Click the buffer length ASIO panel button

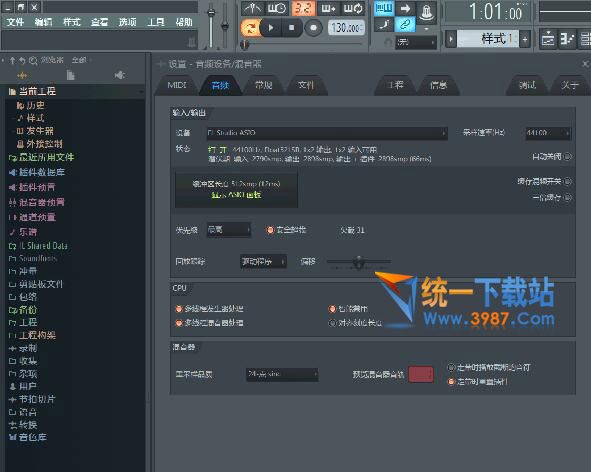coord(236,190)
